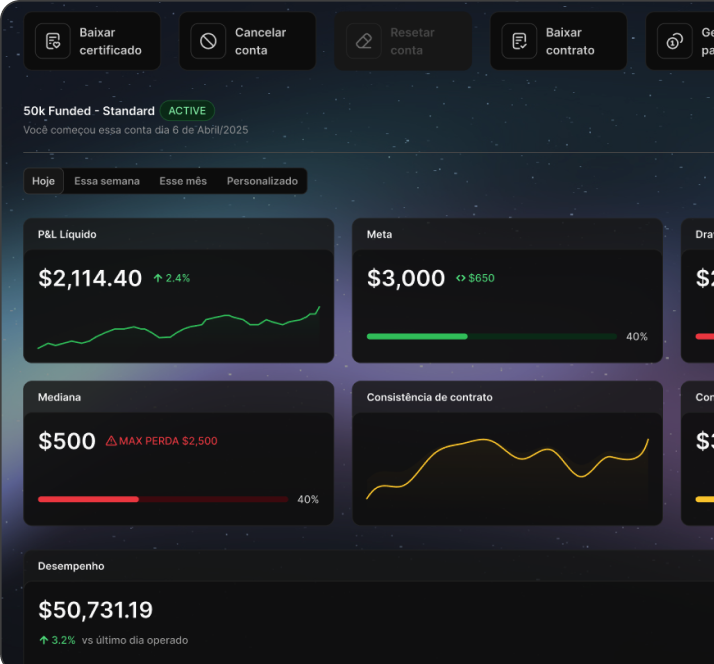Image resolution: width=714 pixels, height=664 pixels.
Task: Click the Cancelar conta button label
Action: [x=260, y=41]
